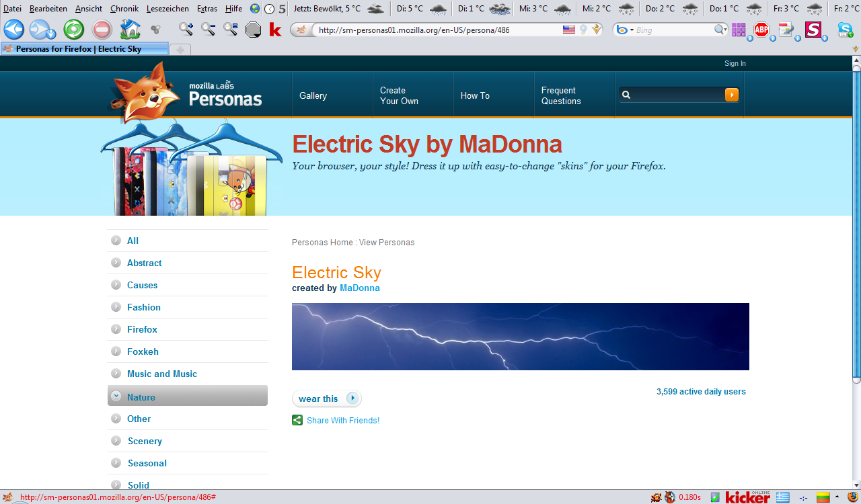Image resolution: width=861 pixels, height=504 pixels.
Task: Click the Share With Friends green icon
Action: click(x=297, y=421)
